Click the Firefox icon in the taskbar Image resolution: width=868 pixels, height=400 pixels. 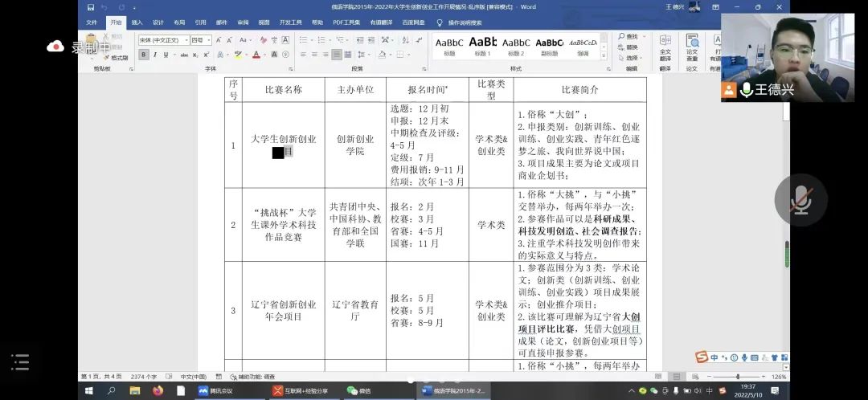(158, 390)
